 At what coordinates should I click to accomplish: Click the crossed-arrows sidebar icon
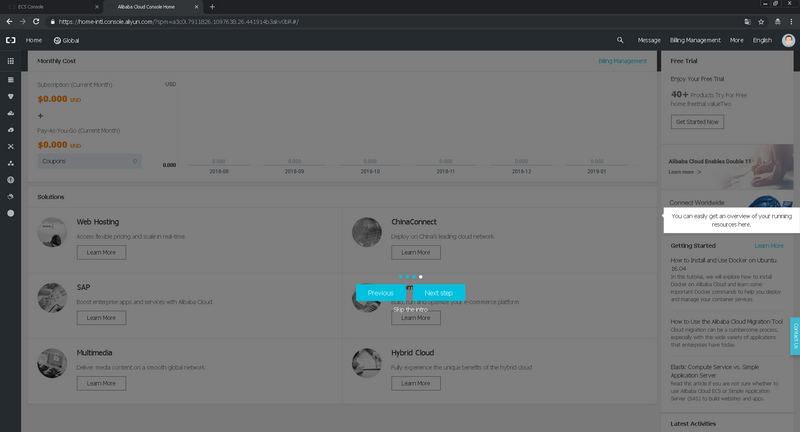pos(11,146)
